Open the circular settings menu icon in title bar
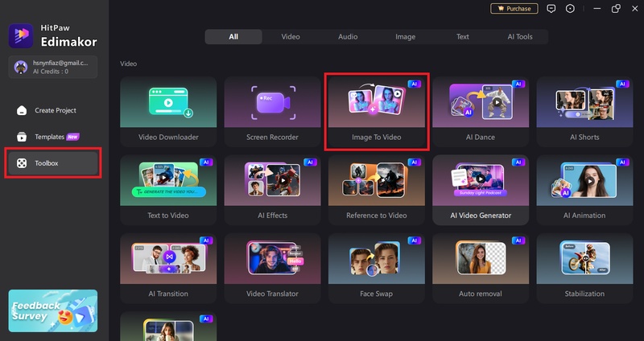Image resolution: width=644 pixels, height=341 pixels. [570, 9]
